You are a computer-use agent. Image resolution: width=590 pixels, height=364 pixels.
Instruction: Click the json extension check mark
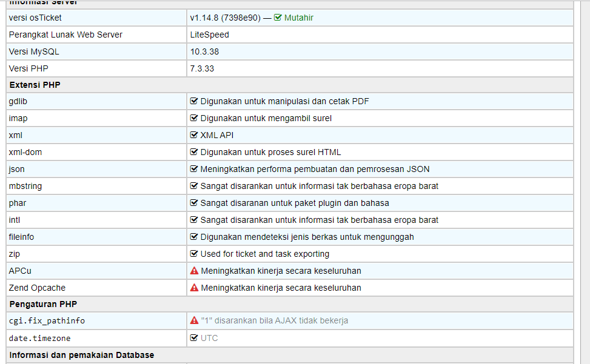[194, 169]
